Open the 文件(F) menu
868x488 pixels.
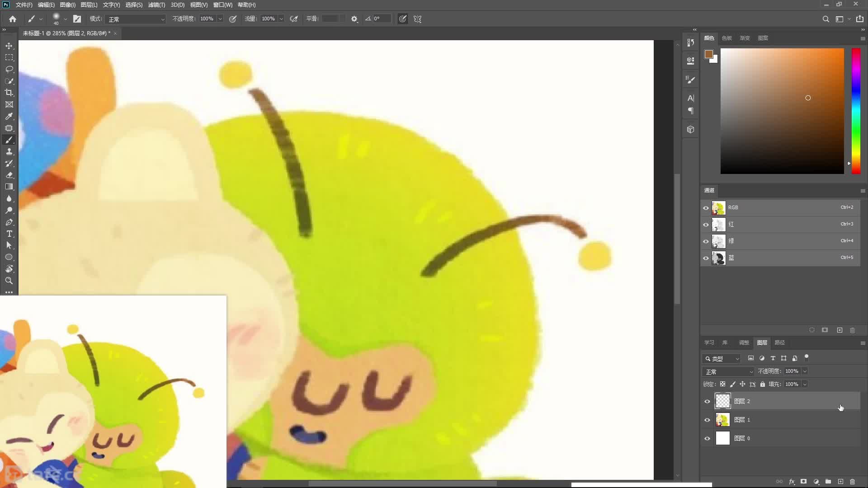tap(24, 5)
